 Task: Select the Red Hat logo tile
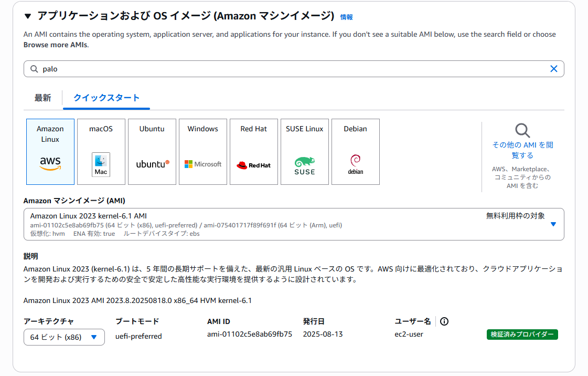click(x=254, y=152)
